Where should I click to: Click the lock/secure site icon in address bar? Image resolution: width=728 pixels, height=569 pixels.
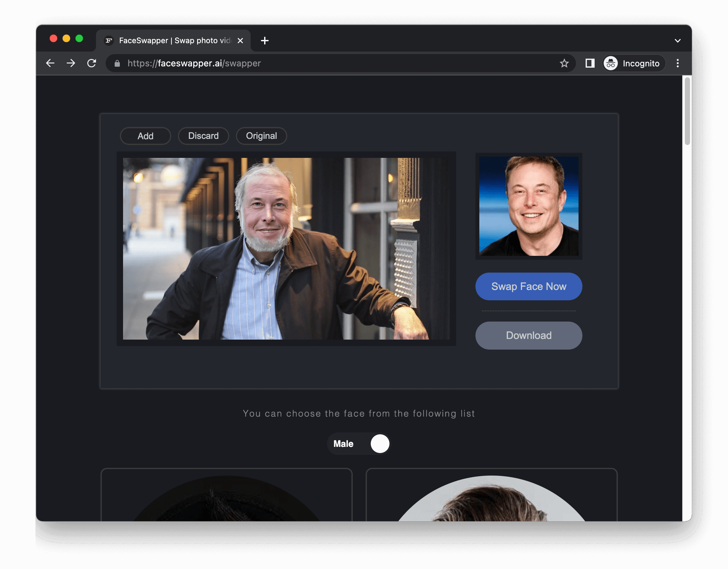117,63
